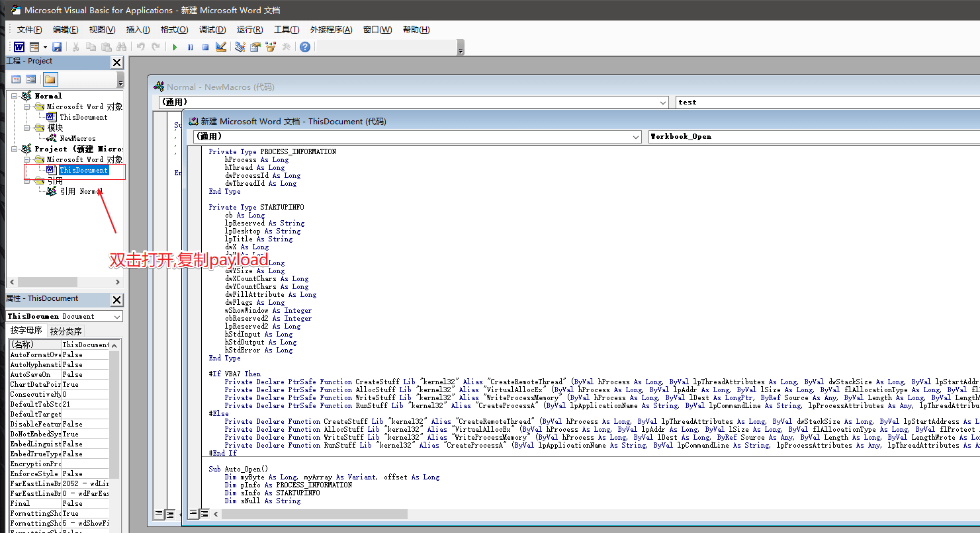
Task: Click View Object icon in Project panel
Action: [30, 79]
